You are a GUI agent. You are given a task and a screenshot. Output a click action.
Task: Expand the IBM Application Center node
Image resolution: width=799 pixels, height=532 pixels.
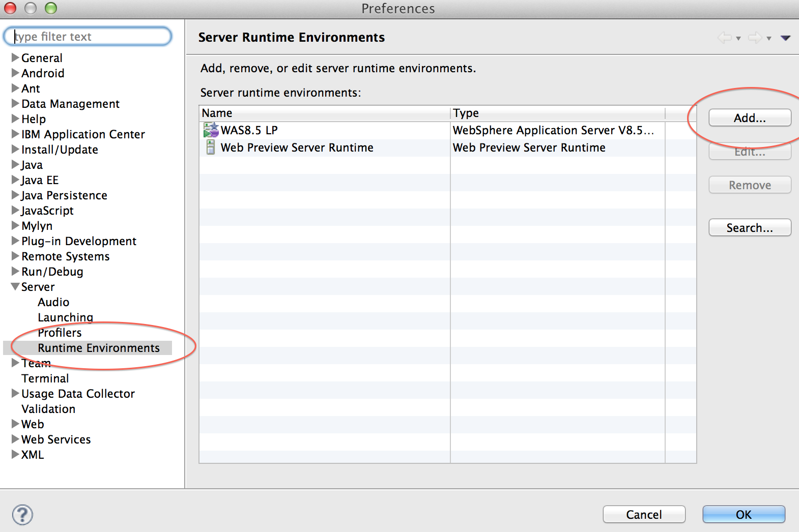15,134
